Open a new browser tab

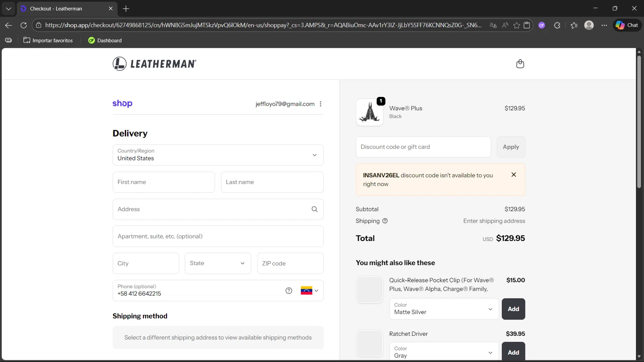click(126, 9)
